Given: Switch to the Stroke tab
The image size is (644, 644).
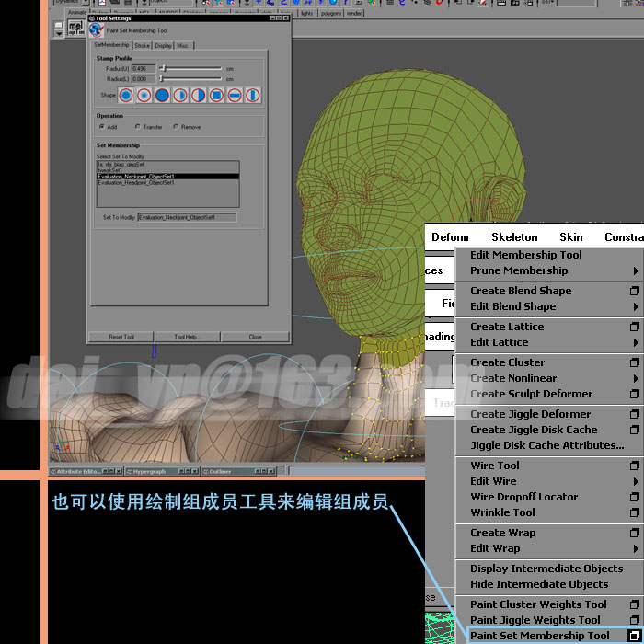Looking at the screenshot, I should (x=142, y=46).
